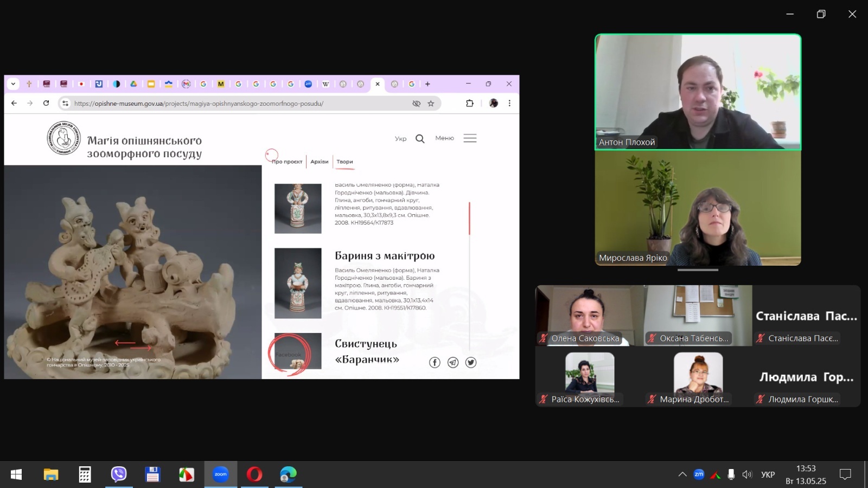This screenshot has height=488, width=868.
Task: Click the left red arrow on slideshow
Action: pyautogui.click(x=125, y=343)
